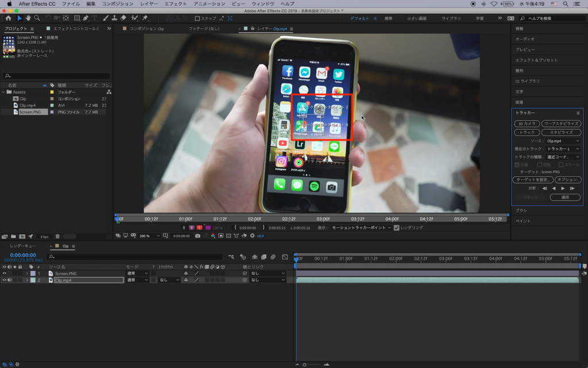Select the Zoom magnifier tool

[x=37, y=18]
